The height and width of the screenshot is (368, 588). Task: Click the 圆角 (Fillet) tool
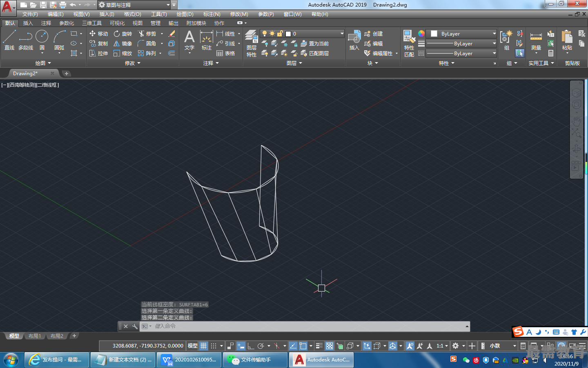[147, 43]
